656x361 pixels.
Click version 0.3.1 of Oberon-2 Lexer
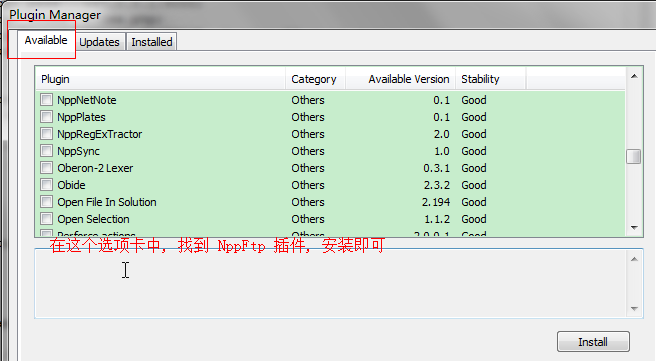pyautogui.click(x=436, y=168)
